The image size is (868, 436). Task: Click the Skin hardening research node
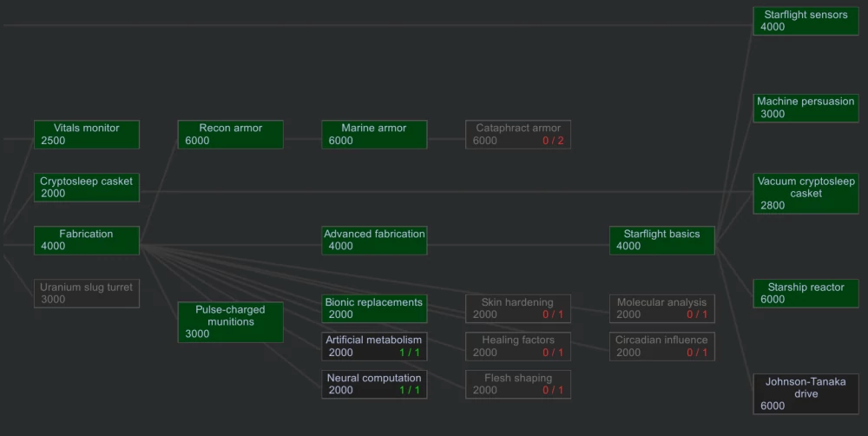[518, 308]
